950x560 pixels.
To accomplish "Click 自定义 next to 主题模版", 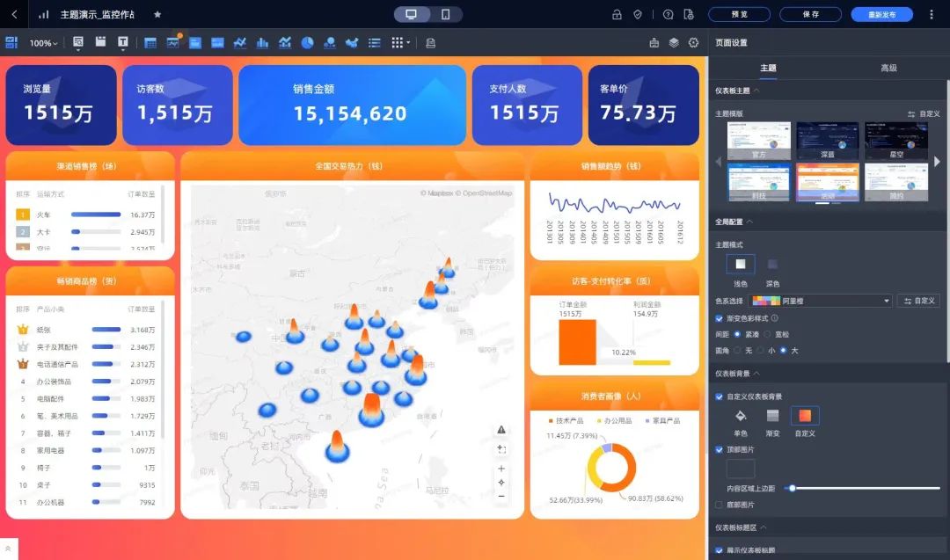I will point(924,113).
